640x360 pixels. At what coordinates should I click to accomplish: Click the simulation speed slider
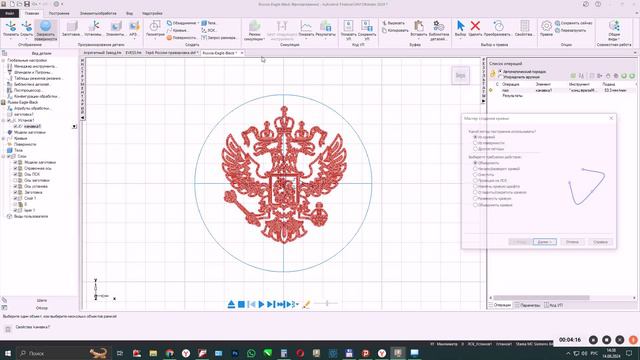coord(327,303)
